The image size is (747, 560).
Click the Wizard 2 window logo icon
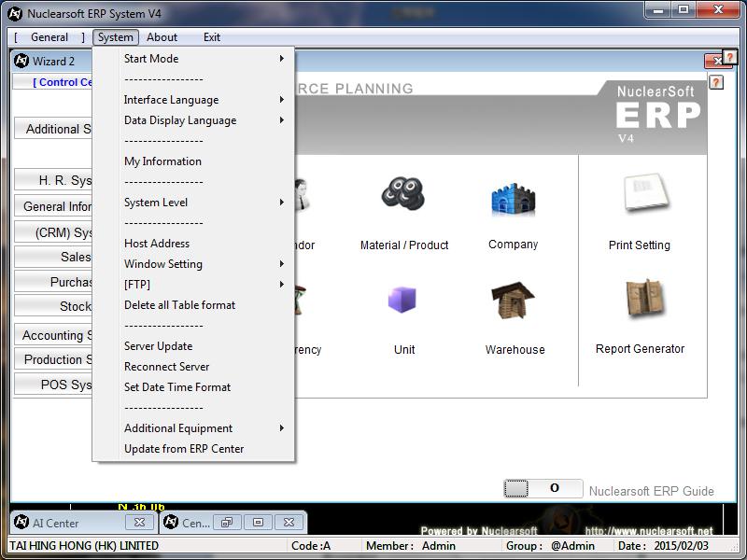pyautogui.click(x=21, y=61)
